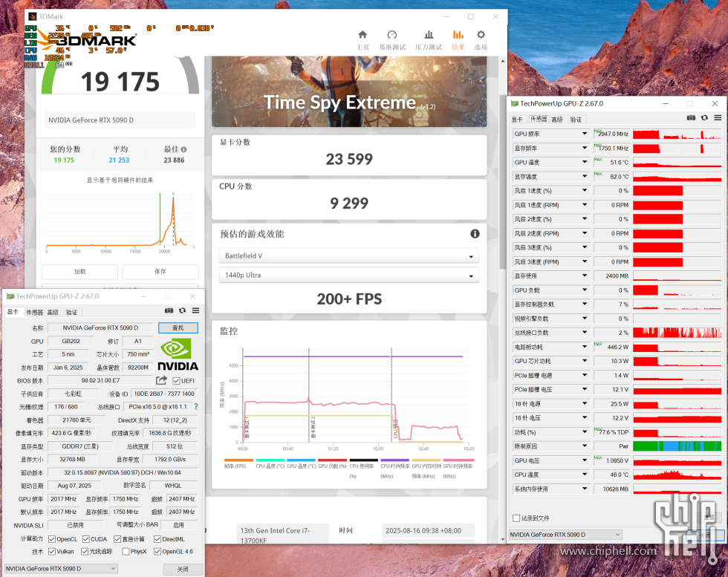Toggle the PhysX checkbox
The height and width of the screenshot is (577, 728).
tap(126, 552)
